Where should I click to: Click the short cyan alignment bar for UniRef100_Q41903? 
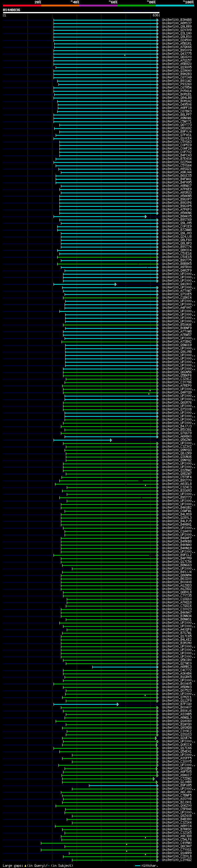[x=85, y=284]
